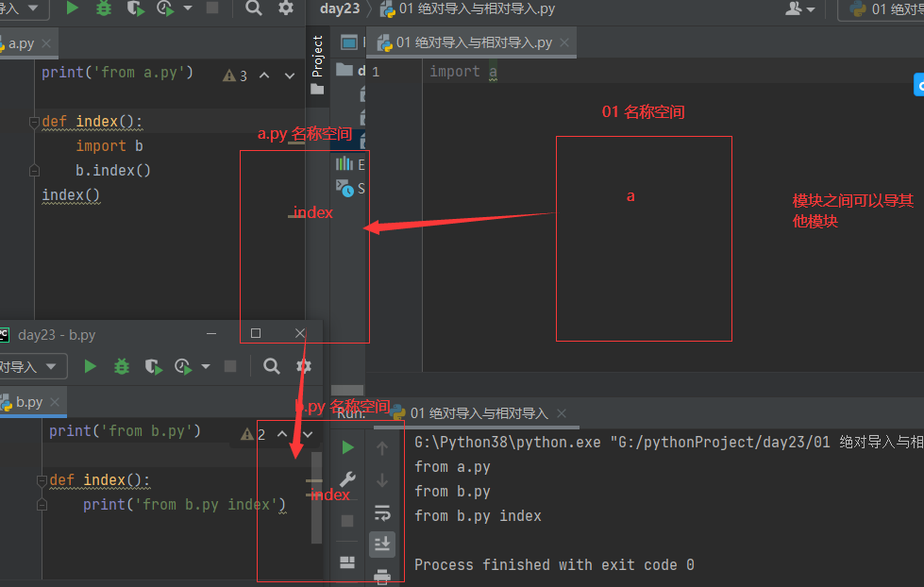Image resolution: width=924 pixels, height=587 pixels.
Task: Run the program in a.py window toolbar
Action: point(72,8)
